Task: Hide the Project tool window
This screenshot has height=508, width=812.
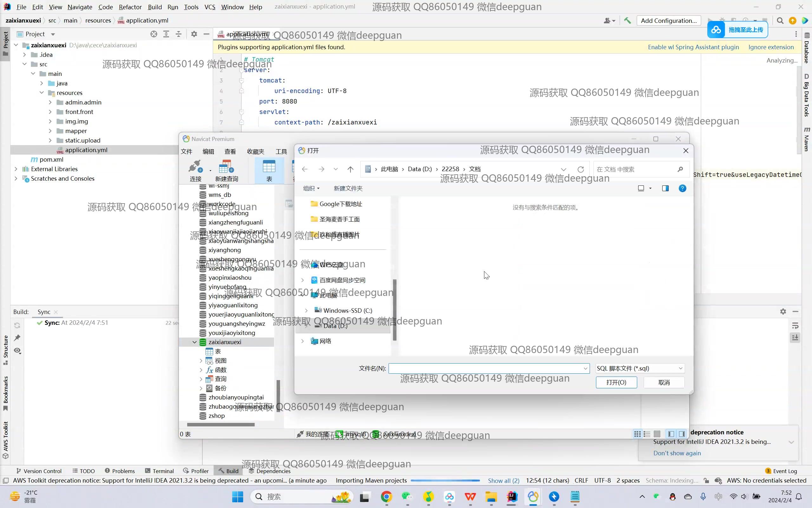Action: point(206,34)
